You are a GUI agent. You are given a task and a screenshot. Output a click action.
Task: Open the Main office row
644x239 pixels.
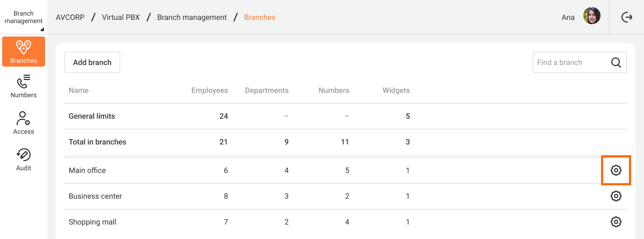pyautogui.click(x=346, y=170)
